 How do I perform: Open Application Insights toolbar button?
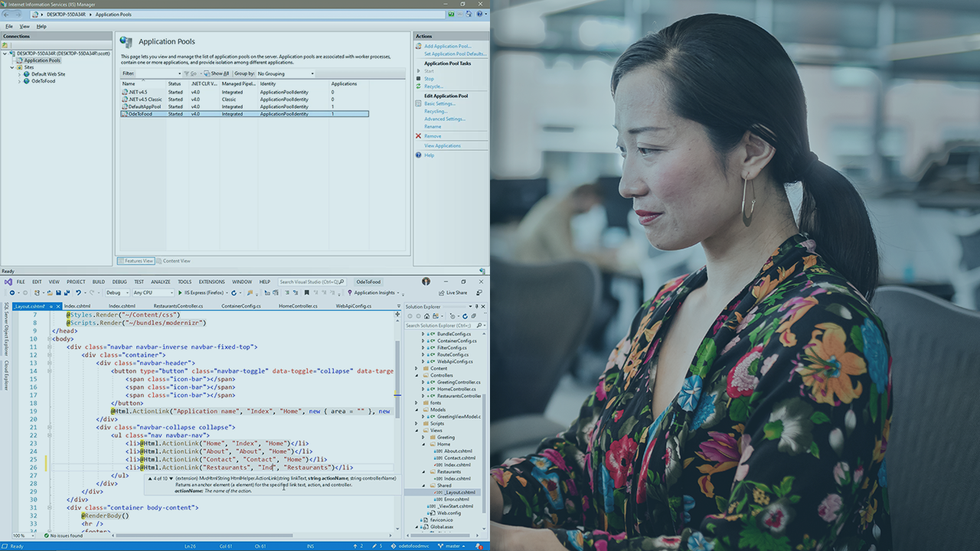(373, 292)
